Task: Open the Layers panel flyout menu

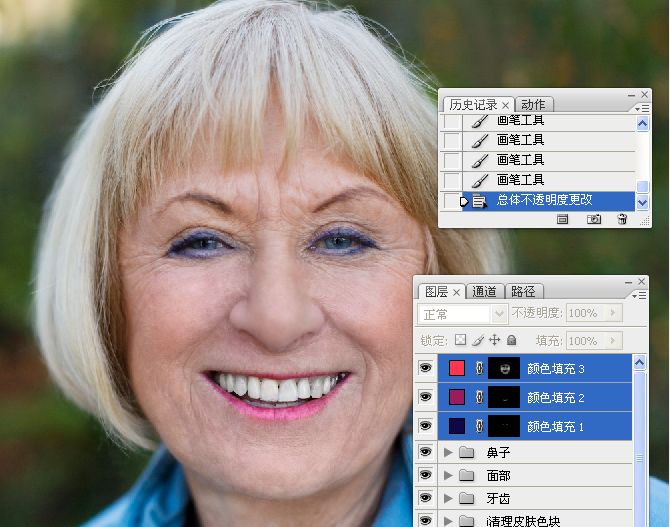Action: (639, 295)
